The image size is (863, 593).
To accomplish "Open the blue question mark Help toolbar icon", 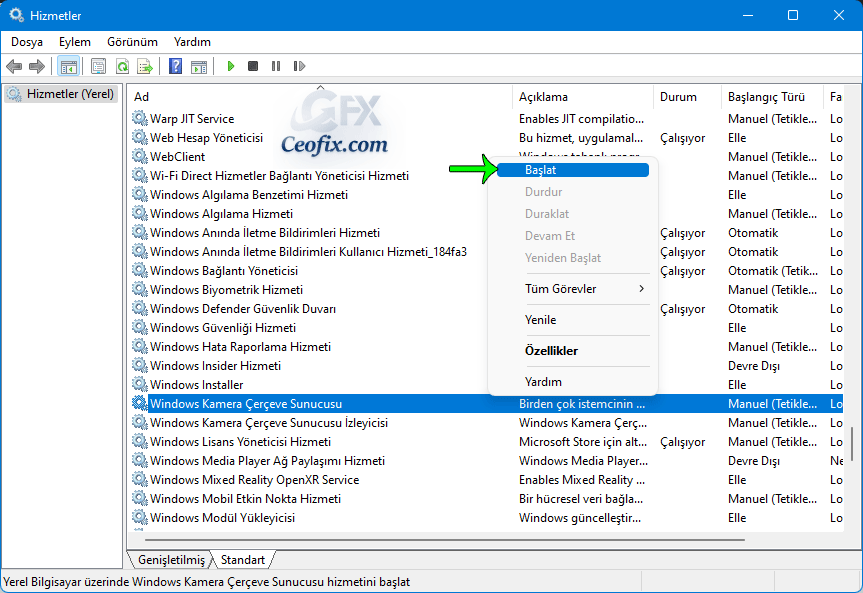I will pos(176,67).
